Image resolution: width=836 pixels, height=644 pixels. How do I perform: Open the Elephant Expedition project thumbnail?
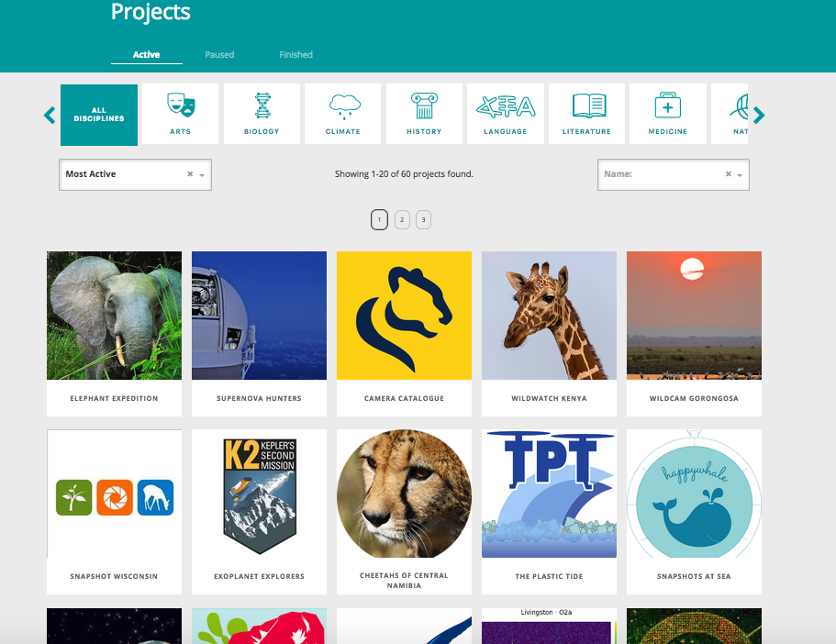pyautogui.click(x=114, y=316)
